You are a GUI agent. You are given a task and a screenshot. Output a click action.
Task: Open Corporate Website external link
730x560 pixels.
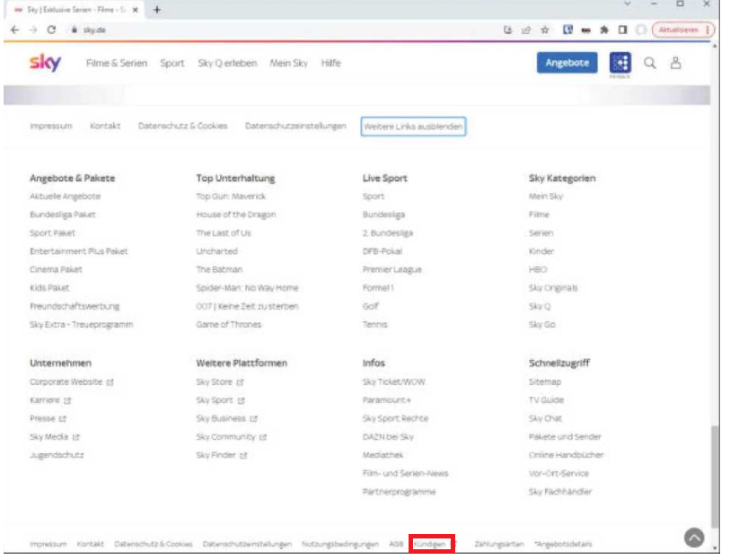coord(71,381)
